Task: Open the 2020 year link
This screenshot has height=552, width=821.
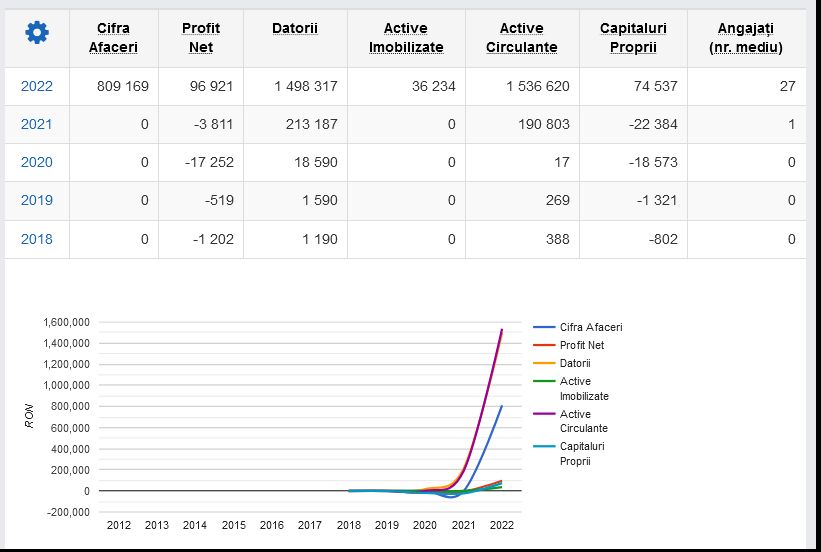Action: click(37, 162)
